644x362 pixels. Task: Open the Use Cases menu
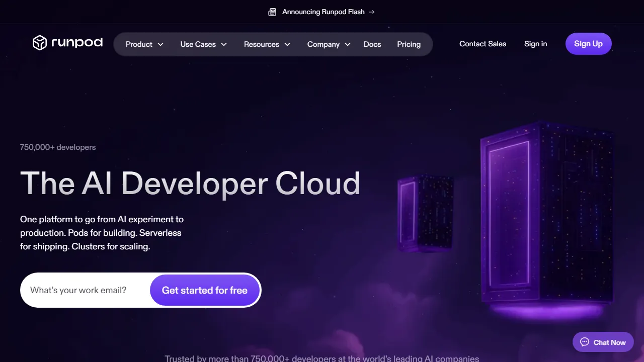[204, 44]
